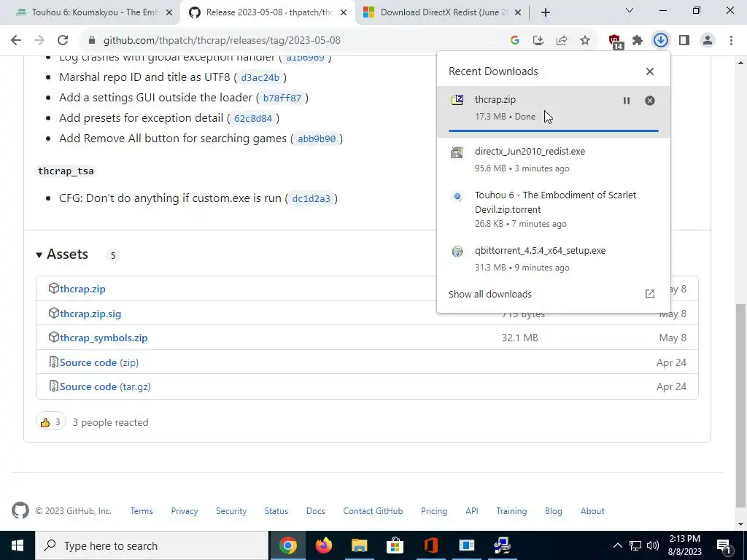The height and width of the screenshot is (560, 747).
Task: Close the Touhou 6 tab
Action: 169,12
